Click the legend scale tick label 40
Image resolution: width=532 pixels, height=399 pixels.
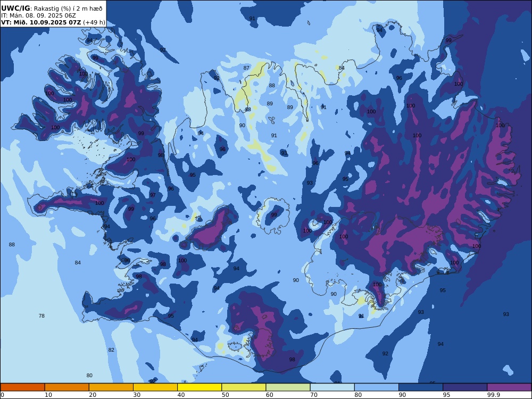click(181, 395)
